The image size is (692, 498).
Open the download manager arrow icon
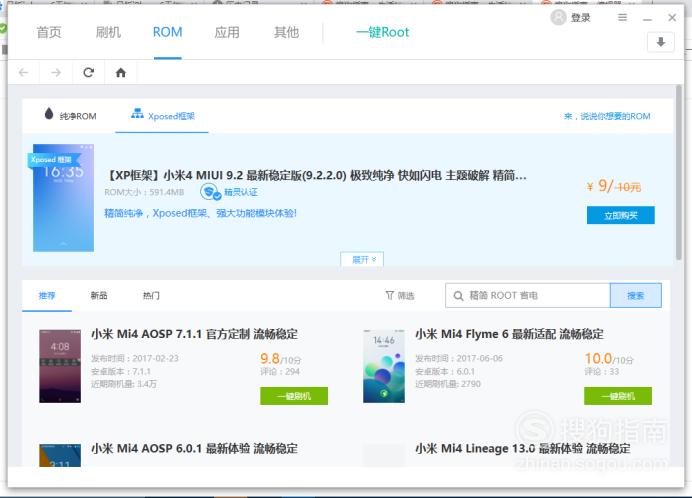coord(660,42)
